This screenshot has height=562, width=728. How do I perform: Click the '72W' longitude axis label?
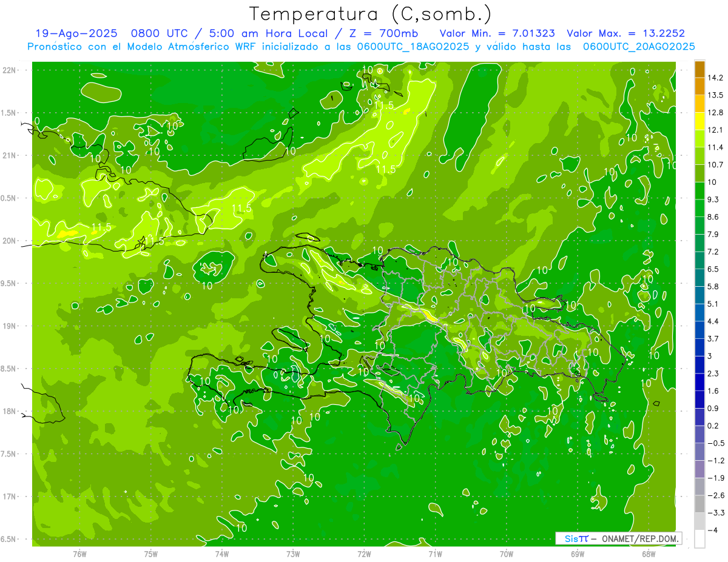point(364,554)
